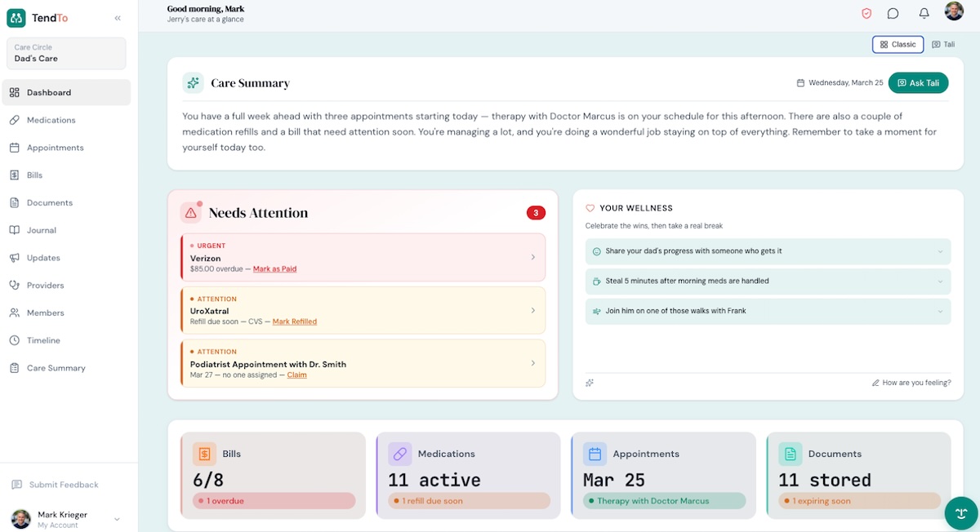Select the Timeline icon in the sidebar
The image size is (980, 532).
(x=13, y=340)
